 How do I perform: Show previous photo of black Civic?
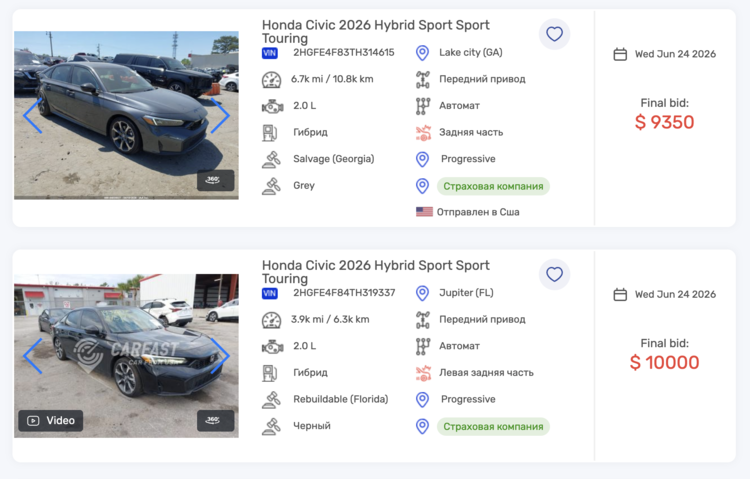click(x=33, y=356)
